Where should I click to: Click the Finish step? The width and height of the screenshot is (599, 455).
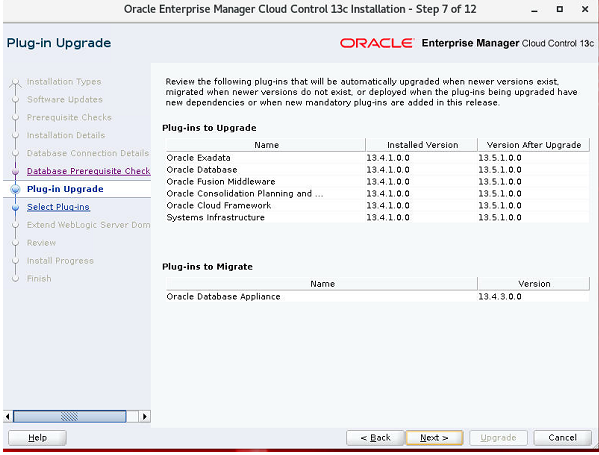click(x=39, y=279)
